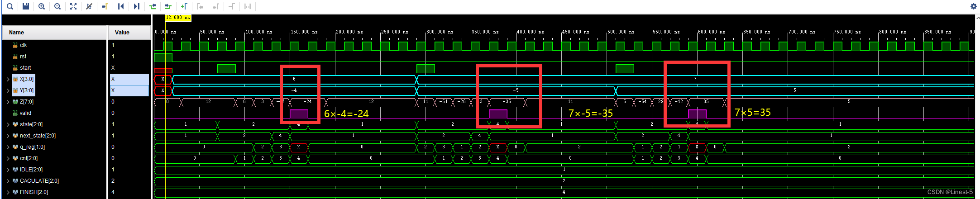980x199 pixels.
Task: Click the first green start pulse
Action: (226, 68)
